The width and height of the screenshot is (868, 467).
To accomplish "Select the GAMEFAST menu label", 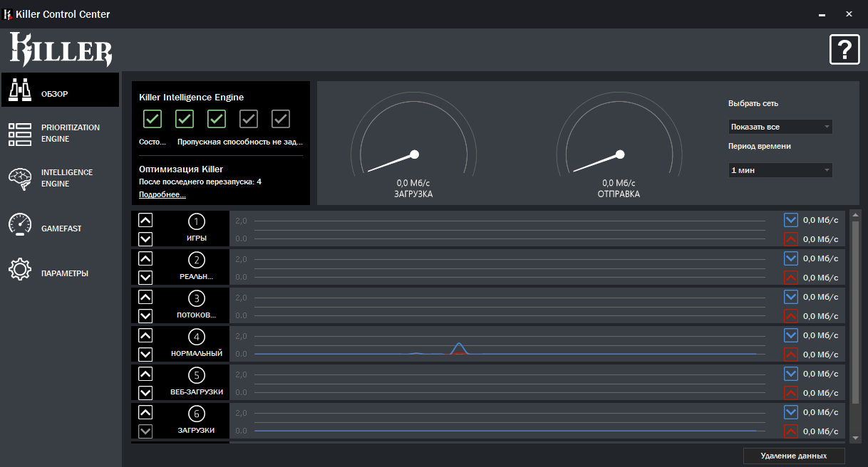I will 60,229.
